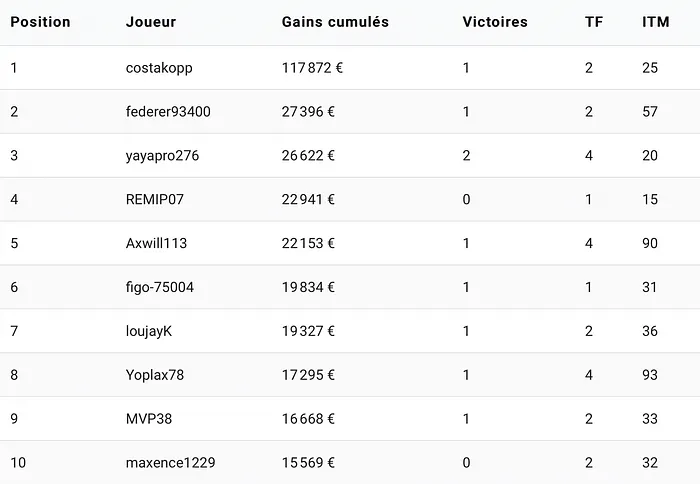This screenshot has height=484, width=700.
Task: Select the loujayK player name
Action: coord(149,331)
